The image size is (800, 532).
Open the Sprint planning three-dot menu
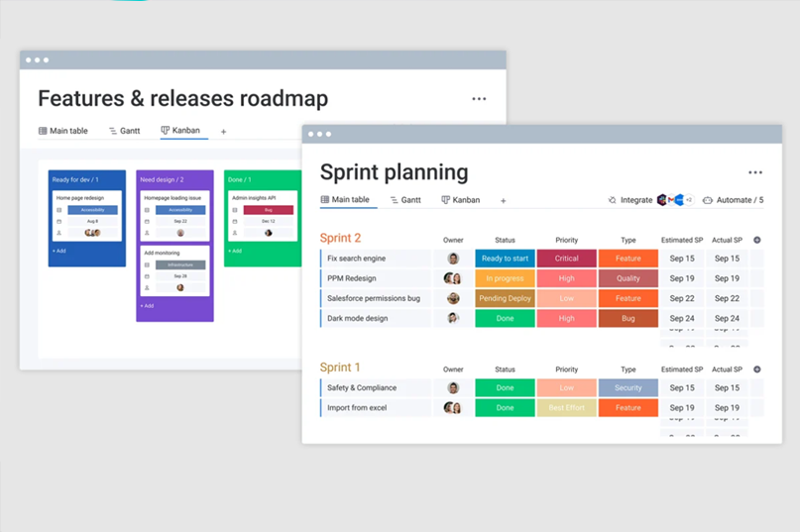(x=755, y=172)
